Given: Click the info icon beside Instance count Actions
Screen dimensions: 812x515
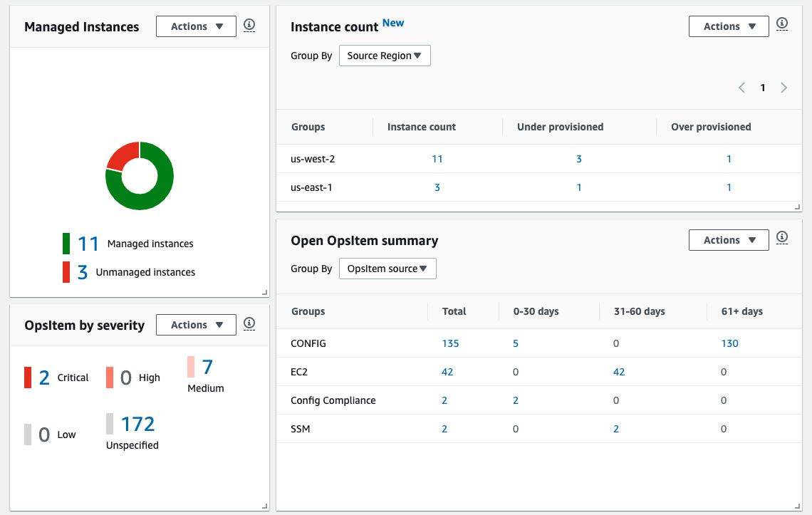Looking at the screenshot, I should pos(782,24).
